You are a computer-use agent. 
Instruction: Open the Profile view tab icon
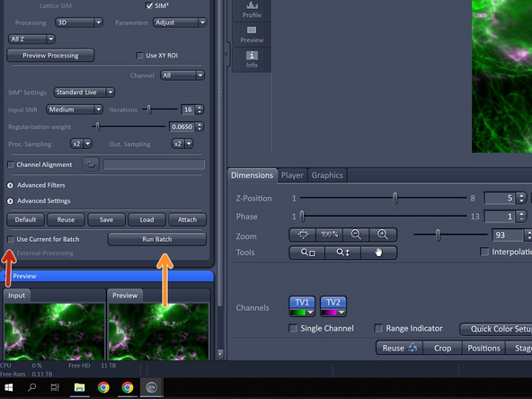point(252,10)
